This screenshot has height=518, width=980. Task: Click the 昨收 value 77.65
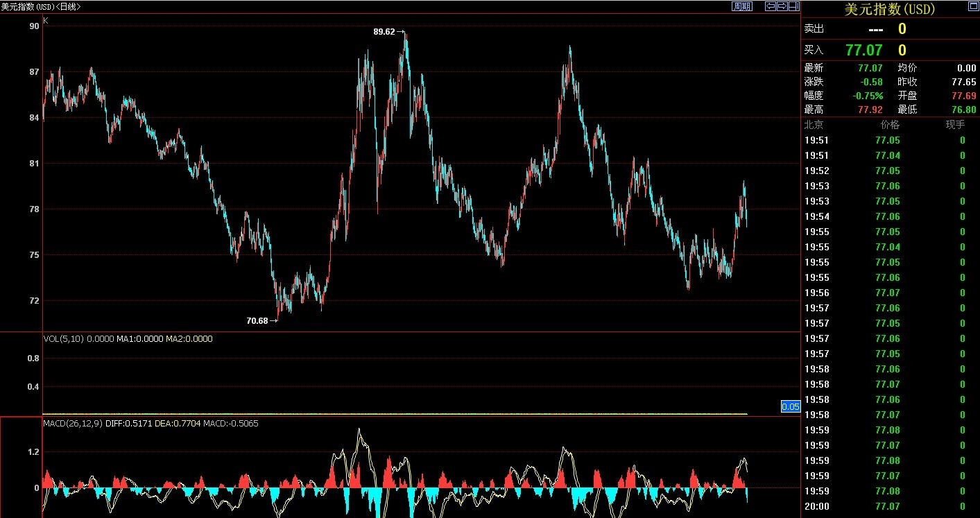(965, 82)
